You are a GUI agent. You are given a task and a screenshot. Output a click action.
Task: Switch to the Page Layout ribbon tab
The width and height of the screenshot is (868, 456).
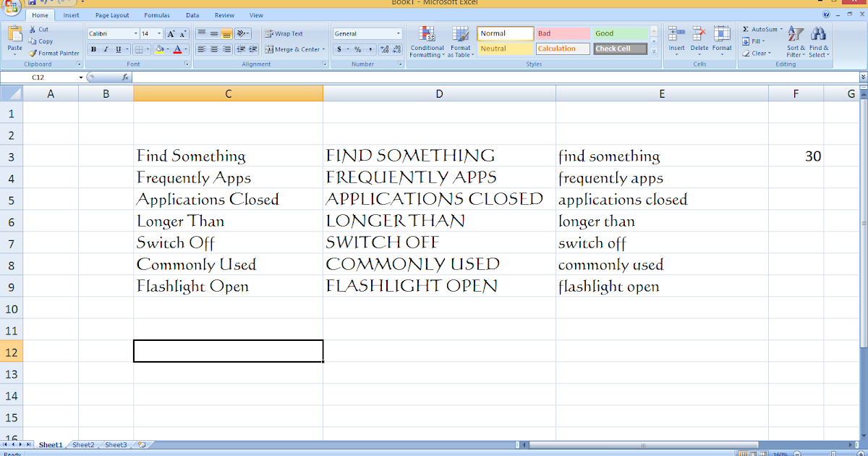(x=112, y=14)
